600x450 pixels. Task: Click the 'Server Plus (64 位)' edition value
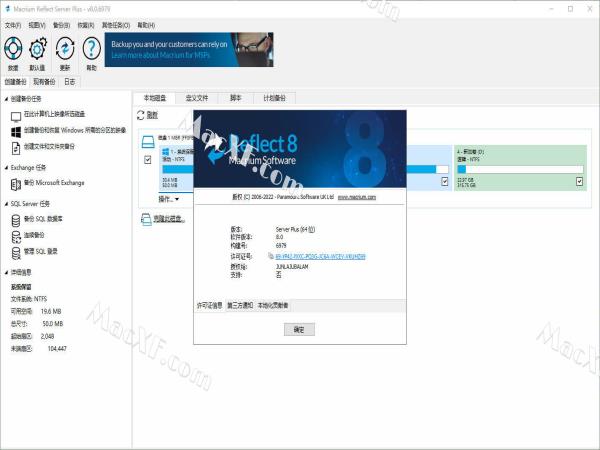point(295,230)
